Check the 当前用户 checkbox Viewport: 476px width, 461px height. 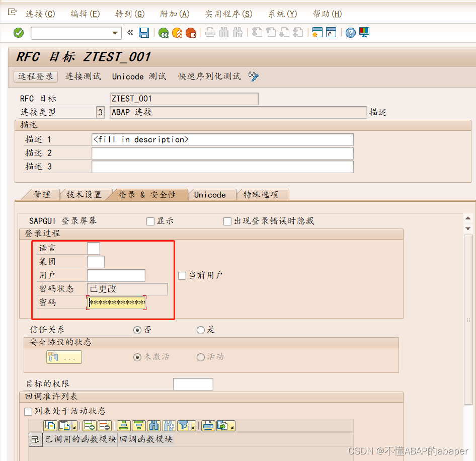[x=182, y=275]
